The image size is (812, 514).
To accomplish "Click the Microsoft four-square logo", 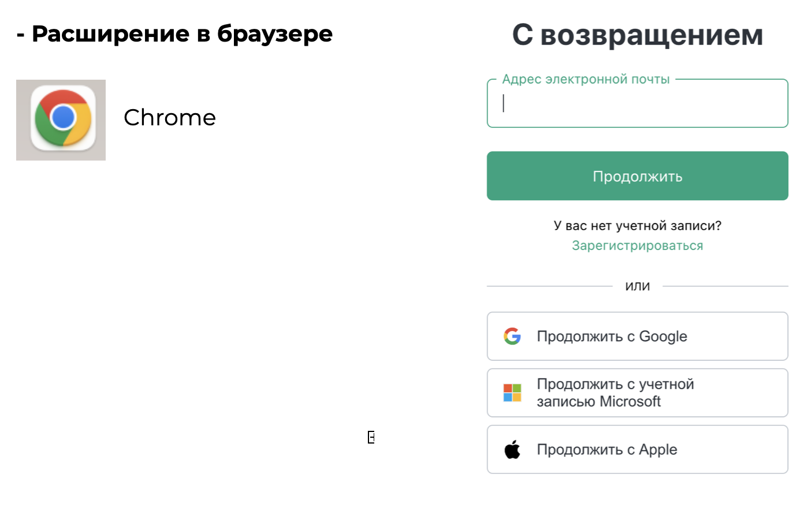I will (x=512, y=393).
